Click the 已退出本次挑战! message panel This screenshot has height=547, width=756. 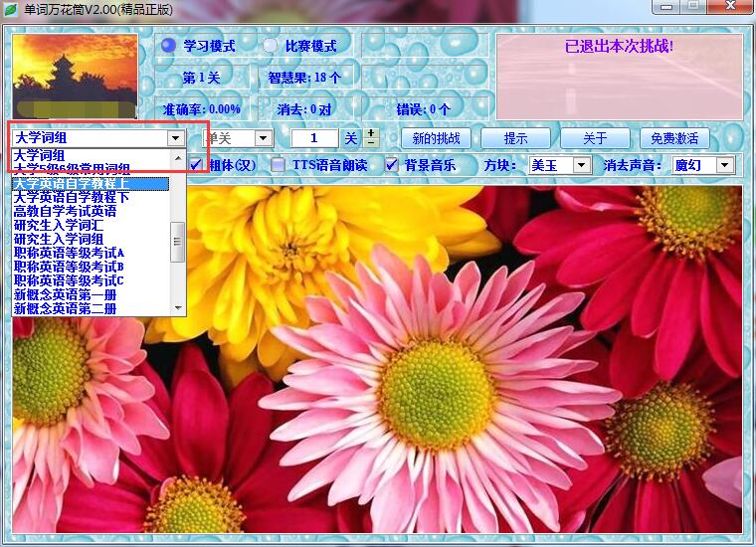coord(619,77)
